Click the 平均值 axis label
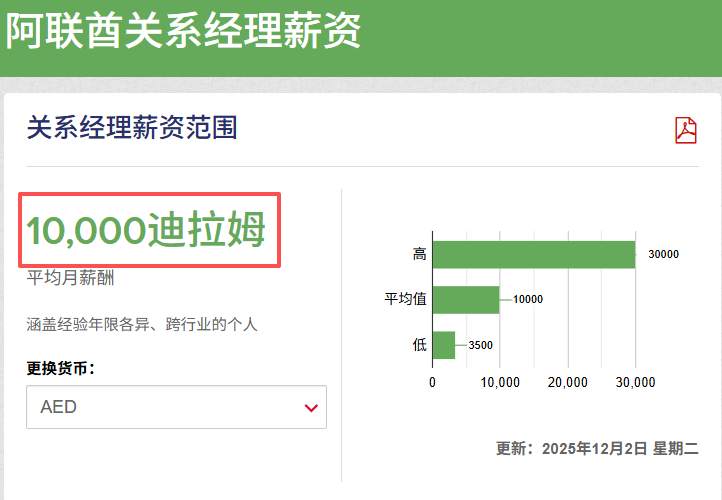This screenshot has height=500, width=722. (x=405, y=299)
